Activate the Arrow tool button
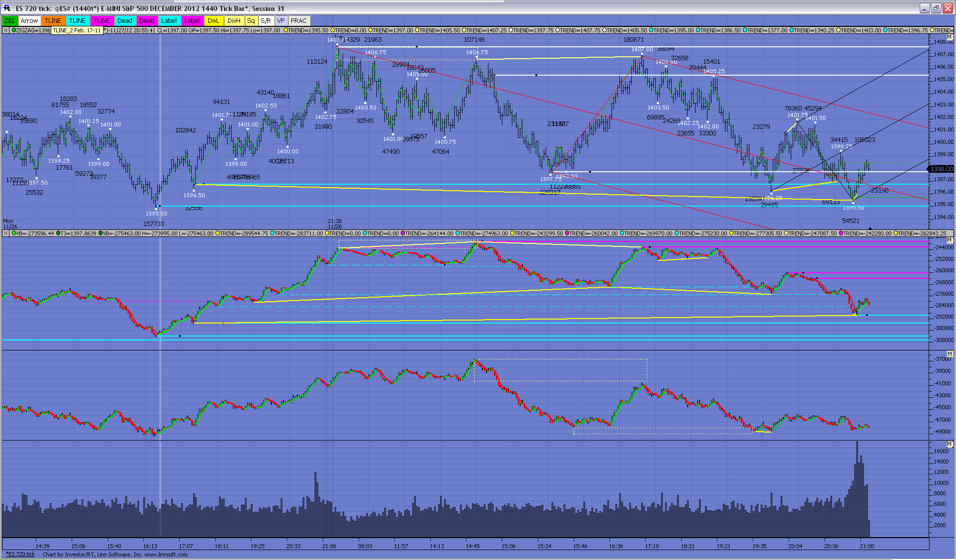 [x=29, y=20]
